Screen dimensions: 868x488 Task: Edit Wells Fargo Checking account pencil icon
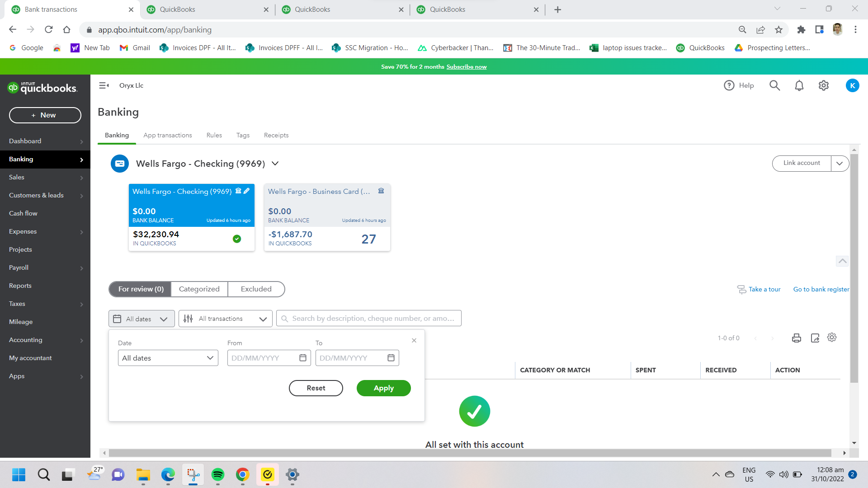click(x=247, y=191)
